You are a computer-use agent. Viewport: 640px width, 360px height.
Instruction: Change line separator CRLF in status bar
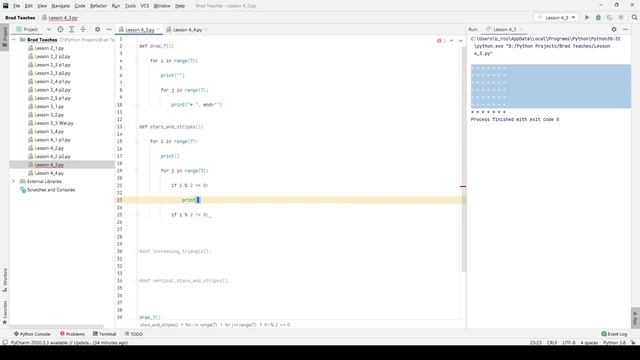pos(552,342)
